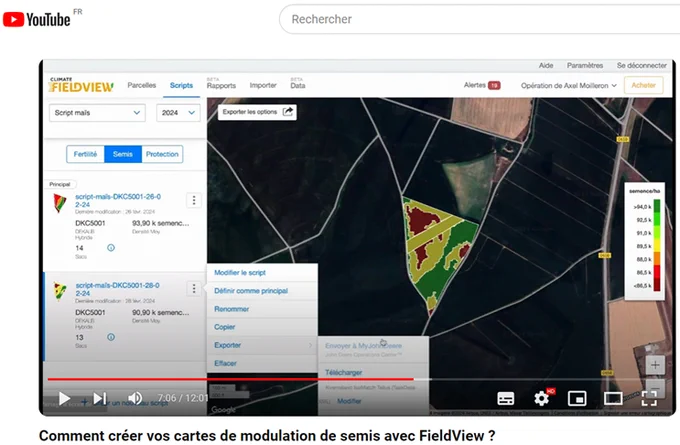Viewport: 680px width, 445px height.
Task: Select the Protection segment
Action: coord(162,154)
